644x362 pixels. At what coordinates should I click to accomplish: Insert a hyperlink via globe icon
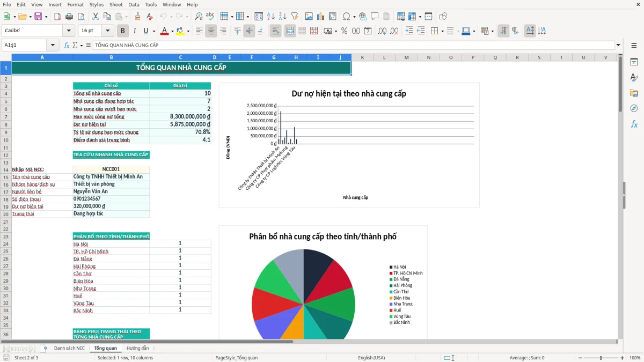pyautogui.click(x=363, y=17)
